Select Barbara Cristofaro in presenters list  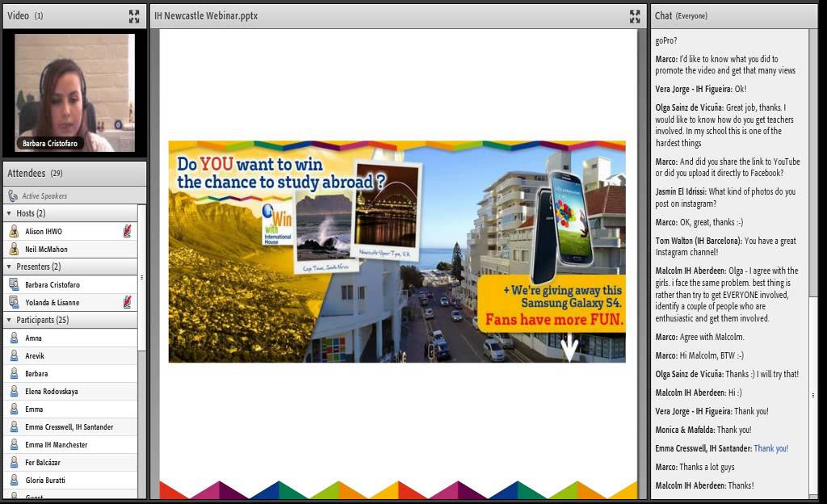click(71, 284)
